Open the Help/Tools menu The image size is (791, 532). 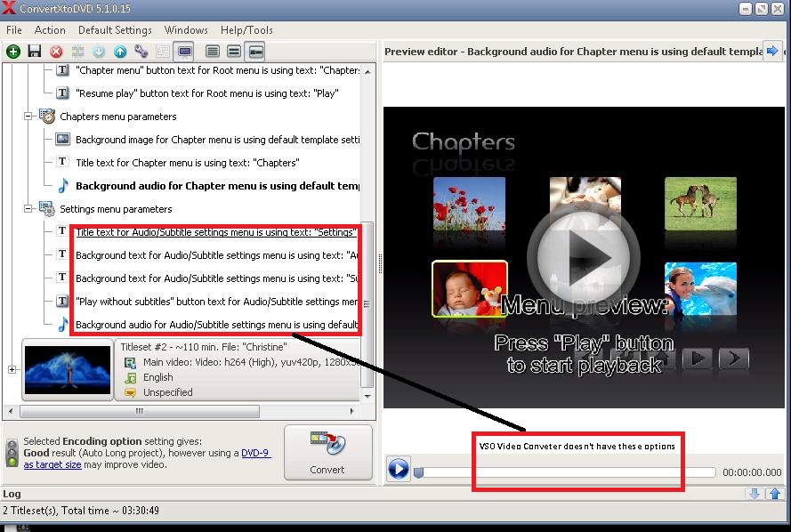(246, 30)
